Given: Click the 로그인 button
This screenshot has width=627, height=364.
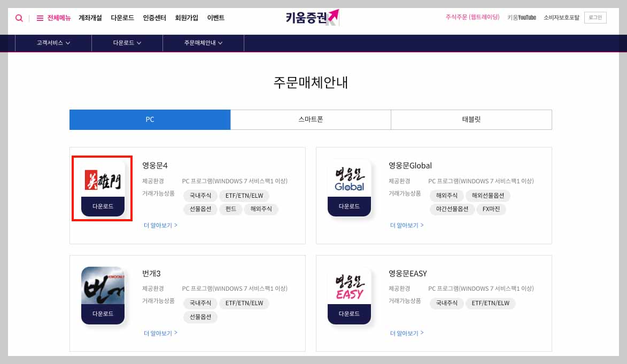Looking at the screenshot, I should (595, 18).
